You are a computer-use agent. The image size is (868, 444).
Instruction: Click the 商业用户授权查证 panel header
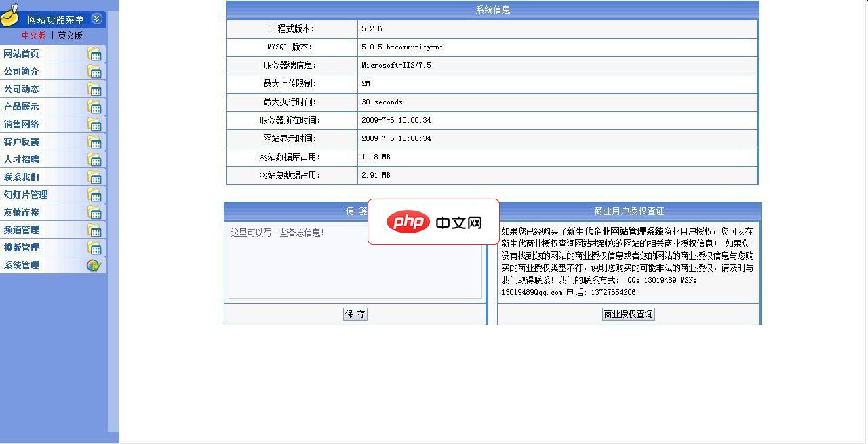point(629,211)
